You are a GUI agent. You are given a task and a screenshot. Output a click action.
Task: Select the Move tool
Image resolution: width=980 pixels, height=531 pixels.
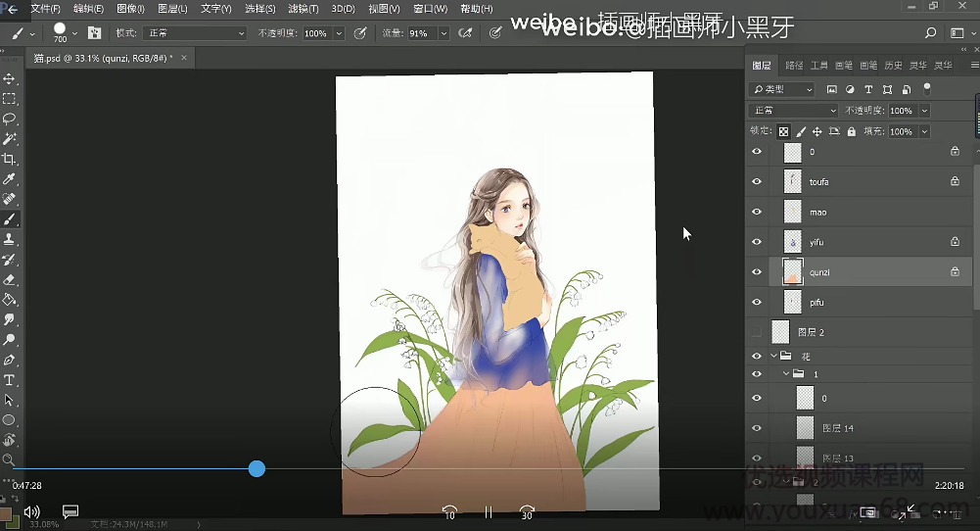[10, 78]
